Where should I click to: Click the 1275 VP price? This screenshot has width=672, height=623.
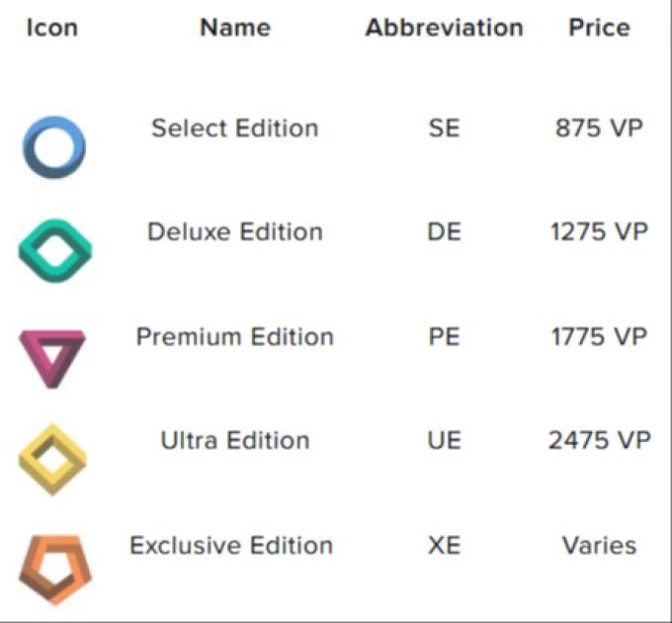click(x=599, y=232)
